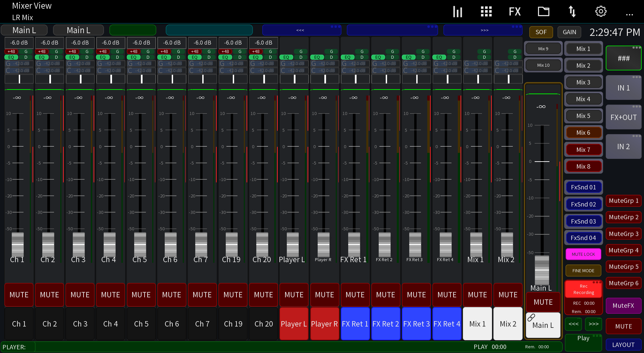Switch to the FX+OUT layer
Image resolution: width=644 pixels, height=353 pixels.
(x=624, y=117)
